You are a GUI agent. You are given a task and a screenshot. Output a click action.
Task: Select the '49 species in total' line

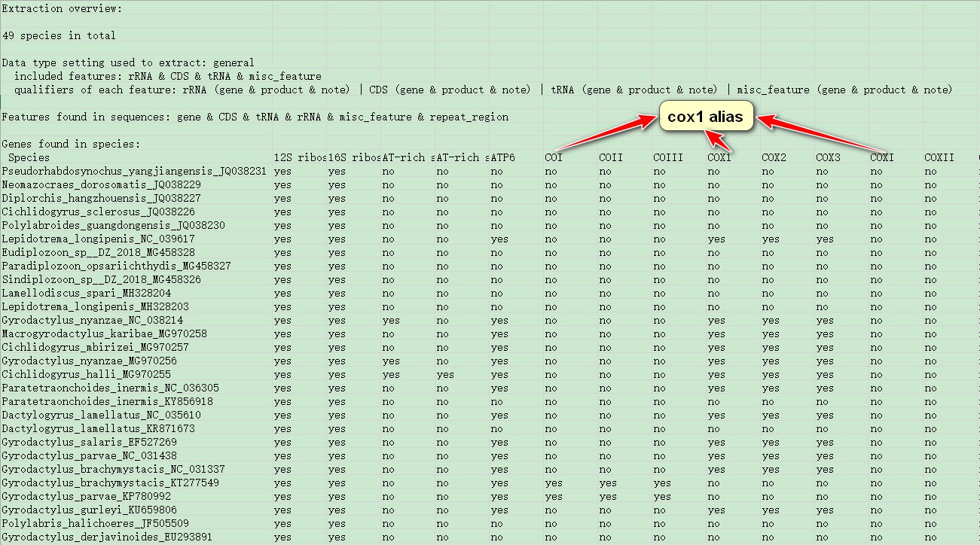click(59, 36)
